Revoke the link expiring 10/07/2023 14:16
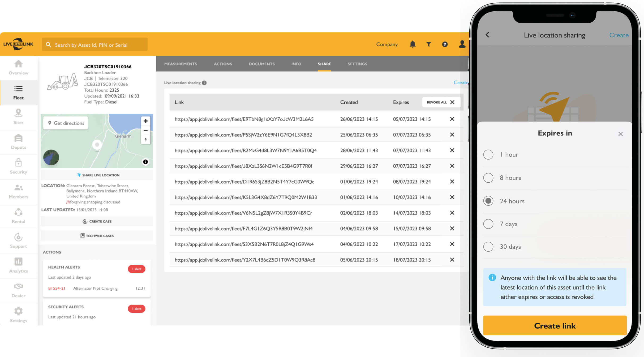This screenshot has width=644, height=357. (x=452, y=197)
